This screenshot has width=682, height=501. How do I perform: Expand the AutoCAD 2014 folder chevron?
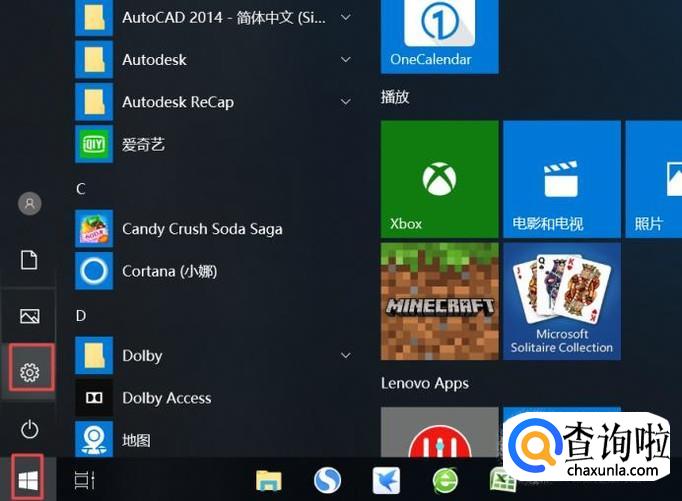pyautogui.click(x=346, y=17)
